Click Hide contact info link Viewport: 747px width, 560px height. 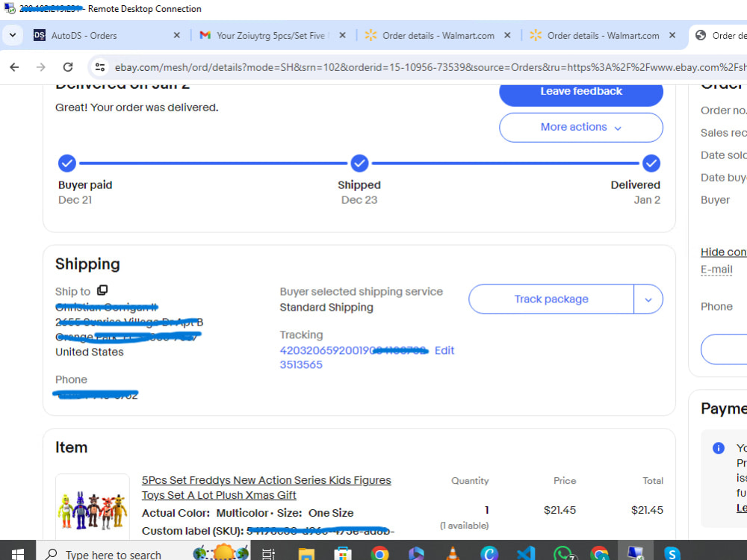723,252
